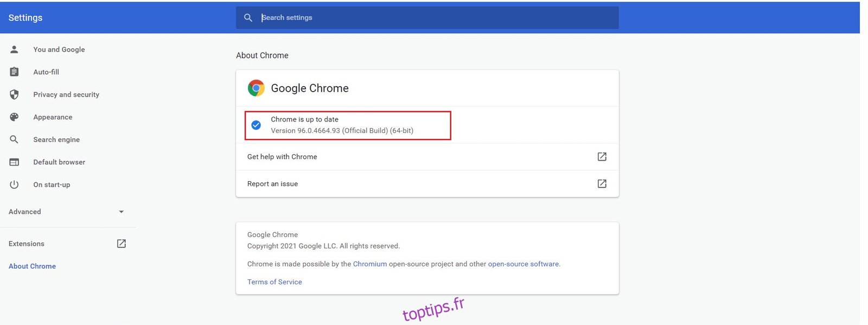Image resolution: width=868 pixels, height=325 pixels.
Task: Click the blue up-to-date checkmark icon
Action: (x=256, y=125)
